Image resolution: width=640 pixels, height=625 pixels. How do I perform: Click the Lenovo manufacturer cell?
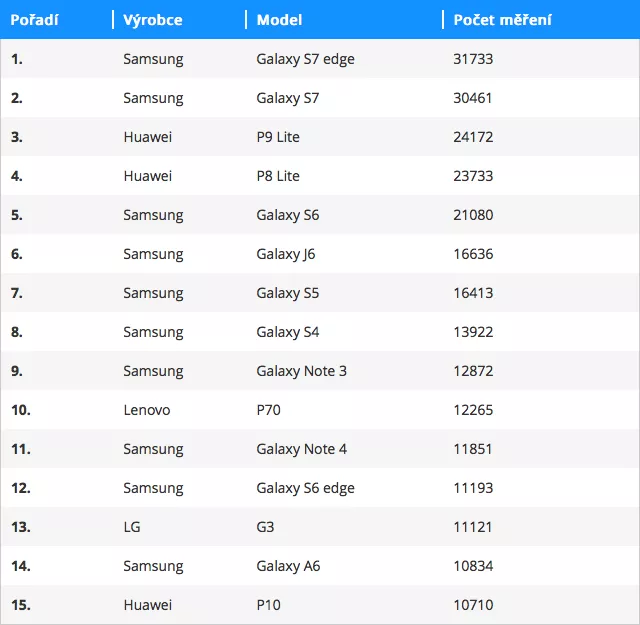click(147, 410)
